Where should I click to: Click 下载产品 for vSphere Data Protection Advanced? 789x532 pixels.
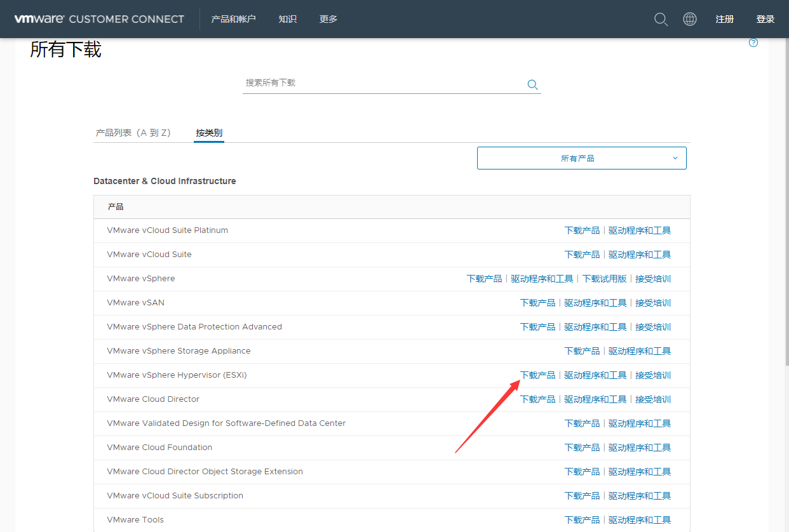pos(537,327)
